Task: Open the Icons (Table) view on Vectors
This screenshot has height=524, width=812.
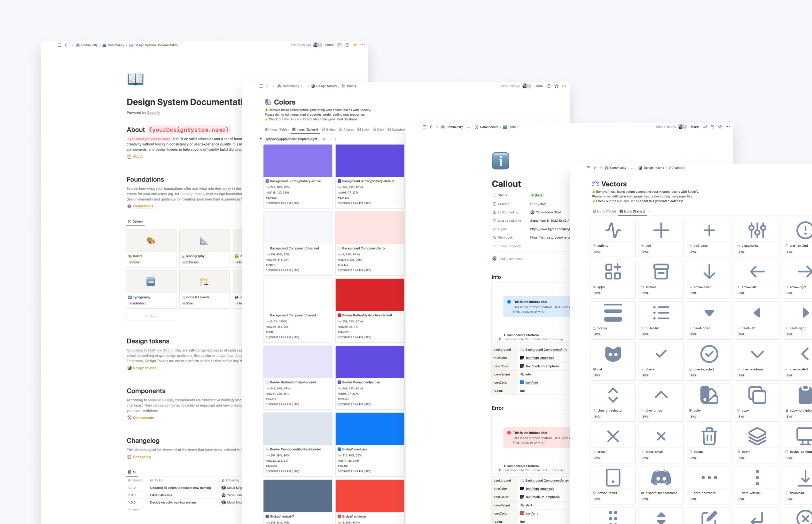Action: (604, 211)
